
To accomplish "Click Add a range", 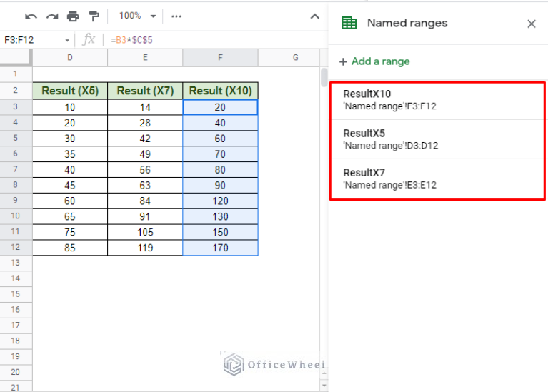I will [374, 61].
